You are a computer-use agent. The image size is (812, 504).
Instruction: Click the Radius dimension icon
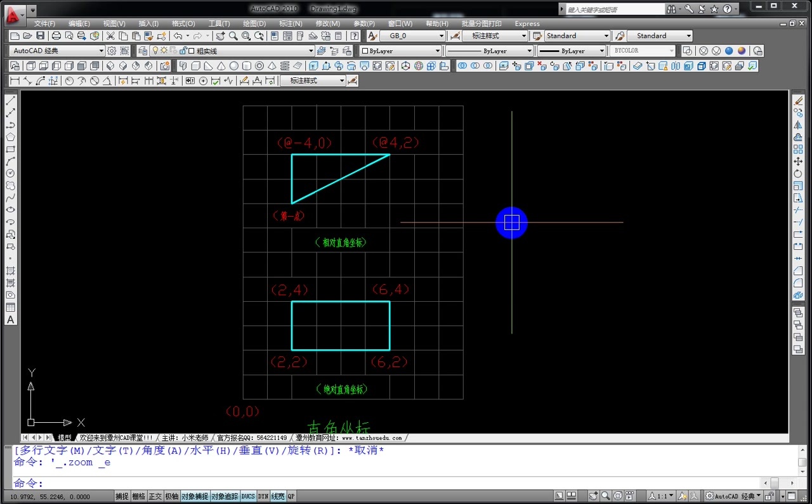(x=69, y=81)
